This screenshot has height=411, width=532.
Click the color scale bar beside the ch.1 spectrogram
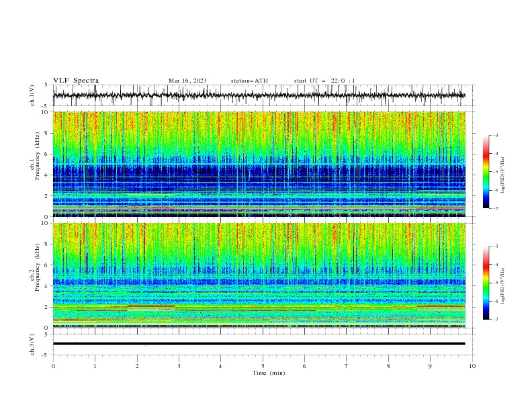486,171
